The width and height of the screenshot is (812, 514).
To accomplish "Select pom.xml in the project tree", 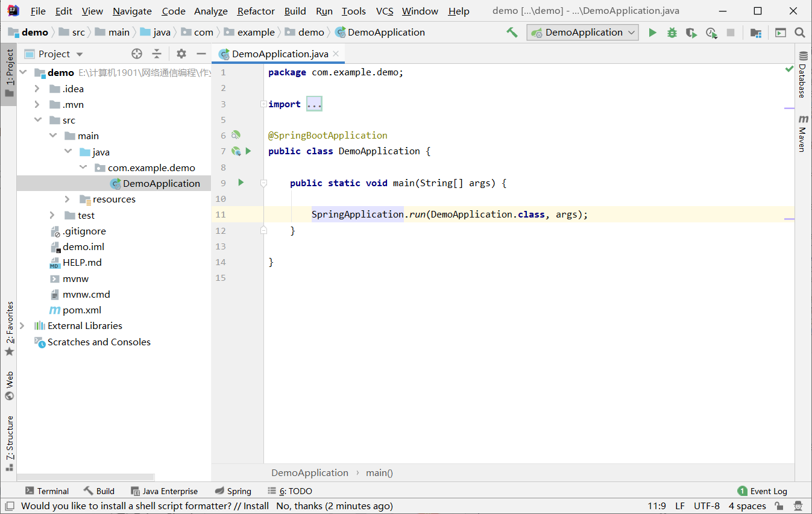I will [82, 310].
